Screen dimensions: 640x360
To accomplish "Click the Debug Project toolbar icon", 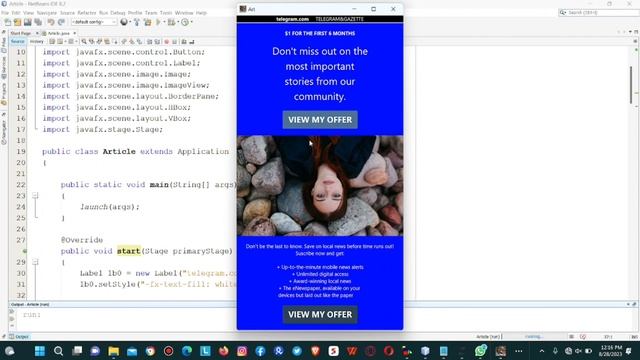I will tap(171, 22).
